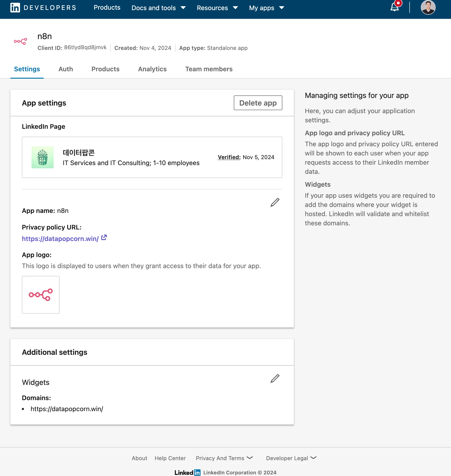
Task: Open the Products menu item
Action: (x=107, y=8)
